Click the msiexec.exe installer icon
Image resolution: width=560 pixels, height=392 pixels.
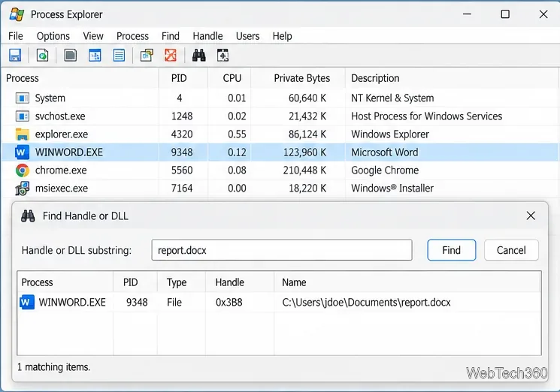22,188
